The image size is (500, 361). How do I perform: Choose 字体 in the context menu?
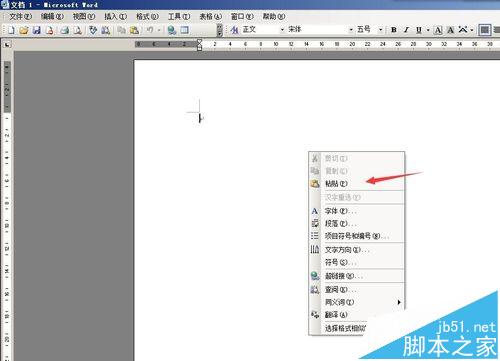(x=357, y=211)
